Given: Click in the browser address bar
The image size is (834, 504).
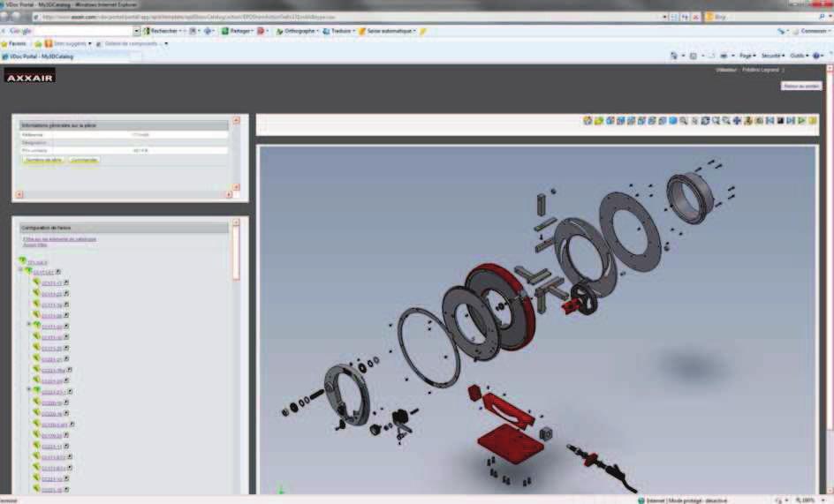Looking at the screenshot, I should pos(345,17).
